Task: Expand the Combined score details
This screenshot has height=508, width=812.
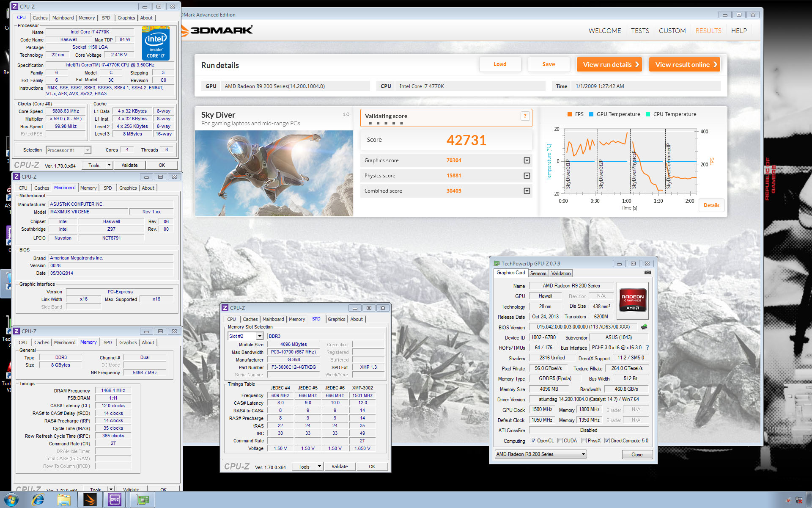Action: click(x=527, y=191)
